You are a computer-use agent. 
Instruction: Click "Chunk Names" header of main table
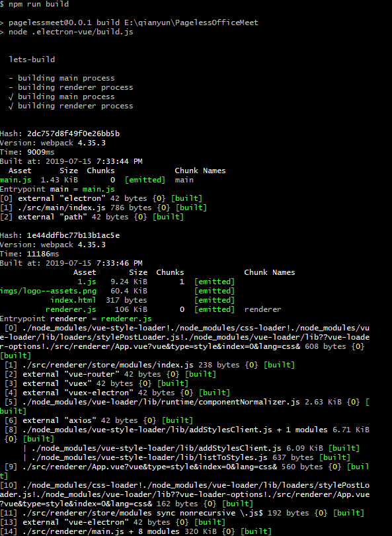[200, 171]
